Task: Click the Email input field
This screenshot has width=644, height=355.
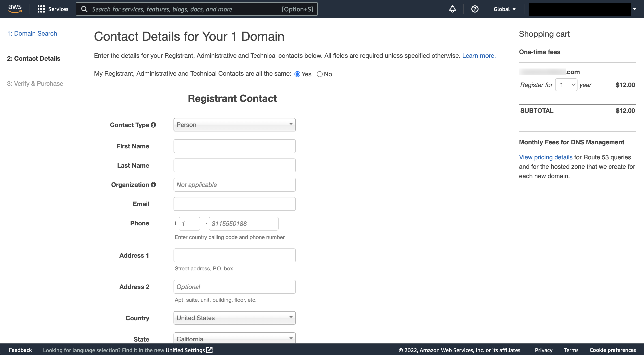Action: [x=234, y=204]
